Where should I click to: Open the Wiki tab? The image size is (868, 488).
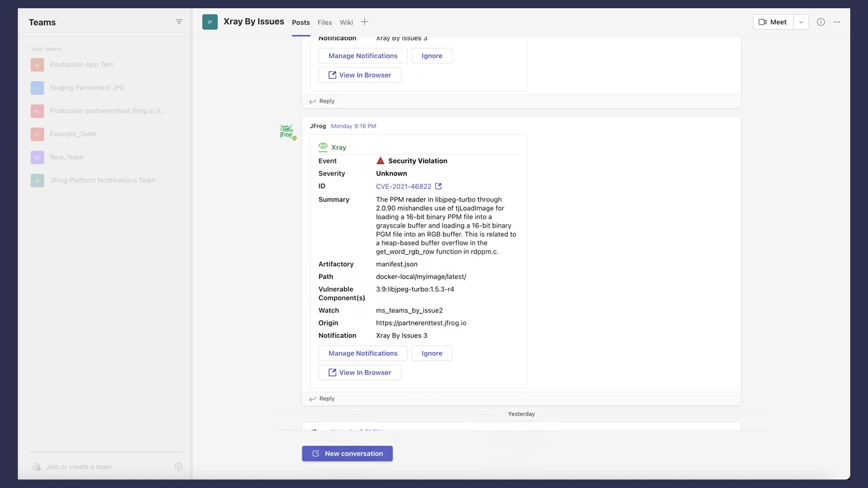(x=346, y=22)
